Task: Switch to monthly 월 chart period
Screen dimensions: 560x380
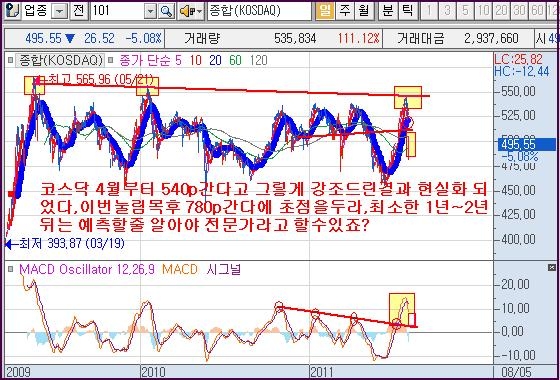Action: [x=364, y=11]
